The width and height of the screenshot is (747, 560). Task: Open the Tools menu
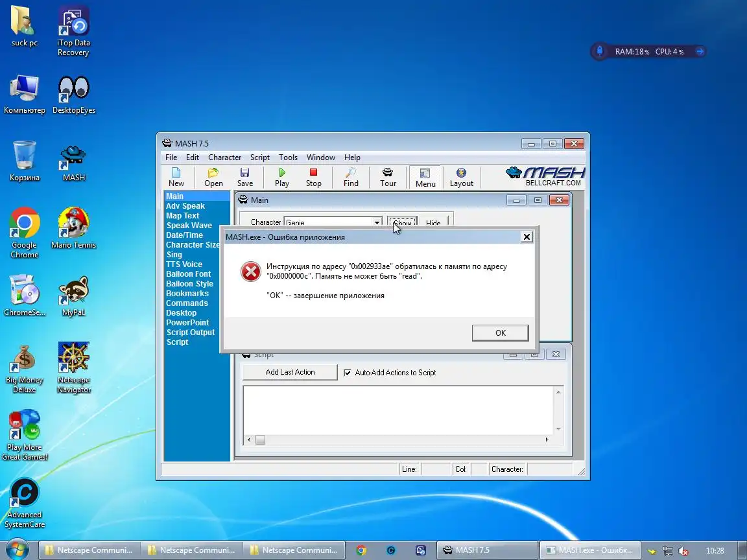coord(288,157)
